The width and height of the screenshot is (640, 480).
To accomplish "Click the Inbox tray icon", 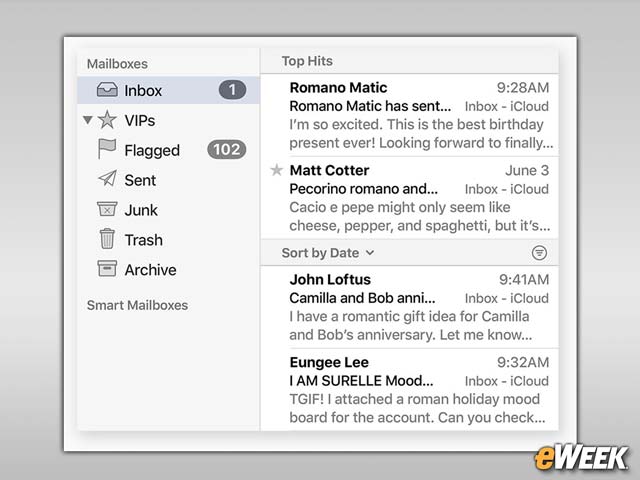I will (107, 89).
